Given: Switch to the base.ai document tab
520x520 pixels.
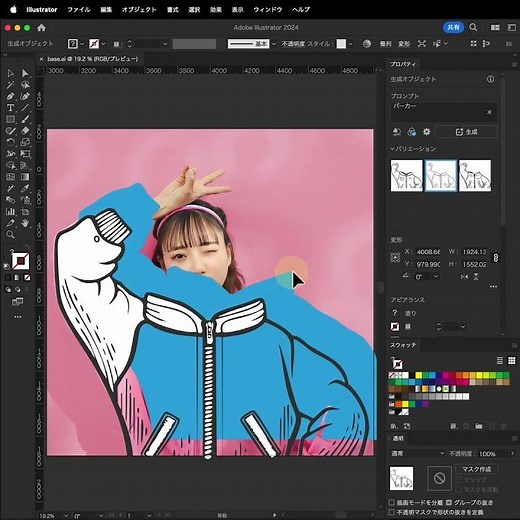Looking at the screenshot, I should (92, 59).
